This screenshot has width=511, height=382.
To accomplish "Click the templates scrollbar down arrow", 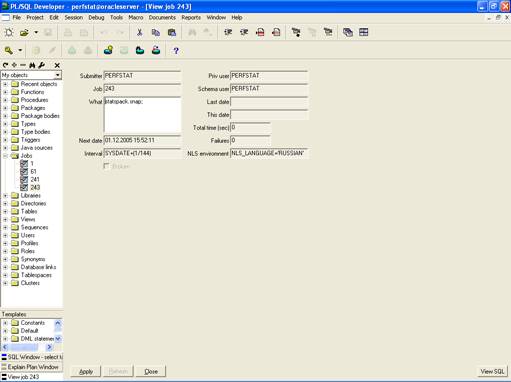I will [58, 339].
